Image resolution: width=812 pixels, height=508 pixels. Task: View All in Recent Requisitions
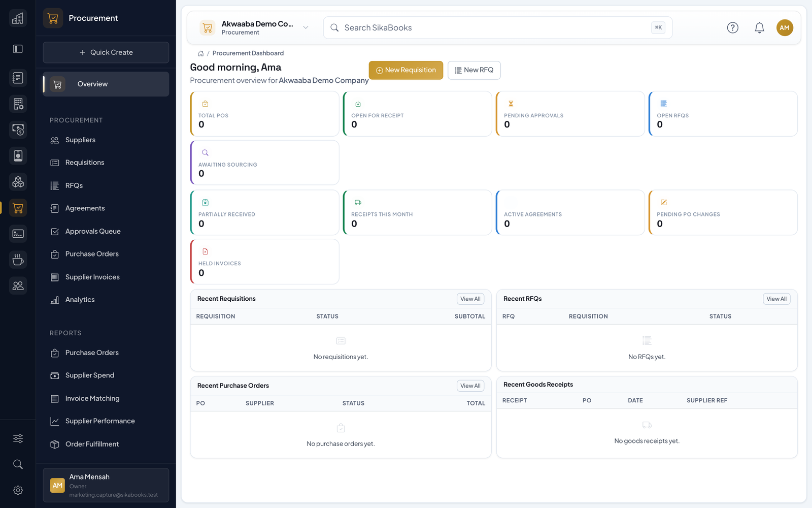(470, 299)
